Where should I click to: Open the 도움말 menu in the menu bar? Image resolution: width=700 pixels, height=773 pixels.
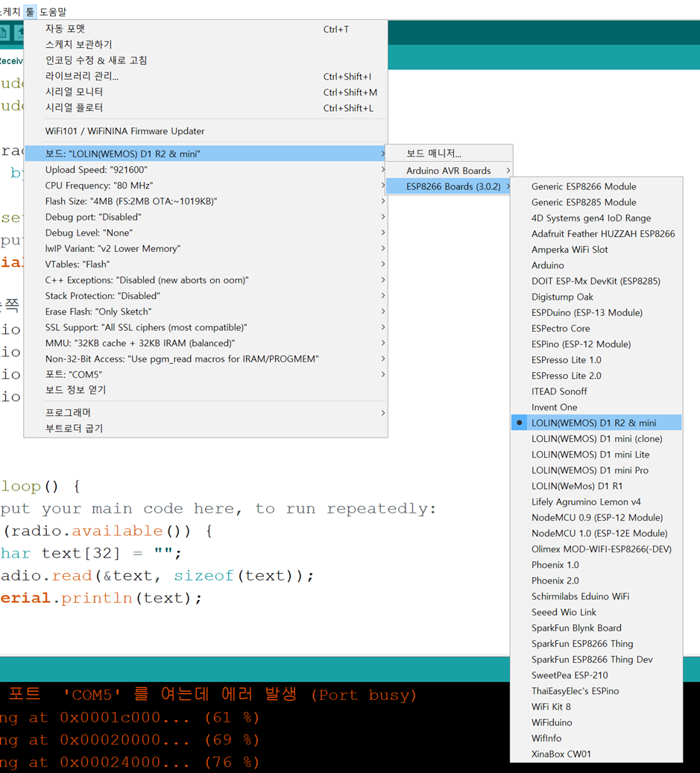pos(52,11)
